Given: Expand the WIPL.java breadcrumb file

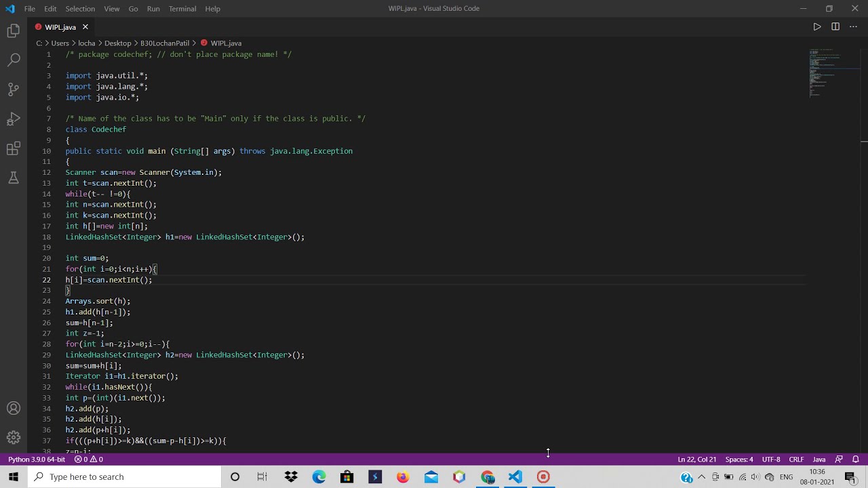Looking at the screenshot, I should coord(221,43).
